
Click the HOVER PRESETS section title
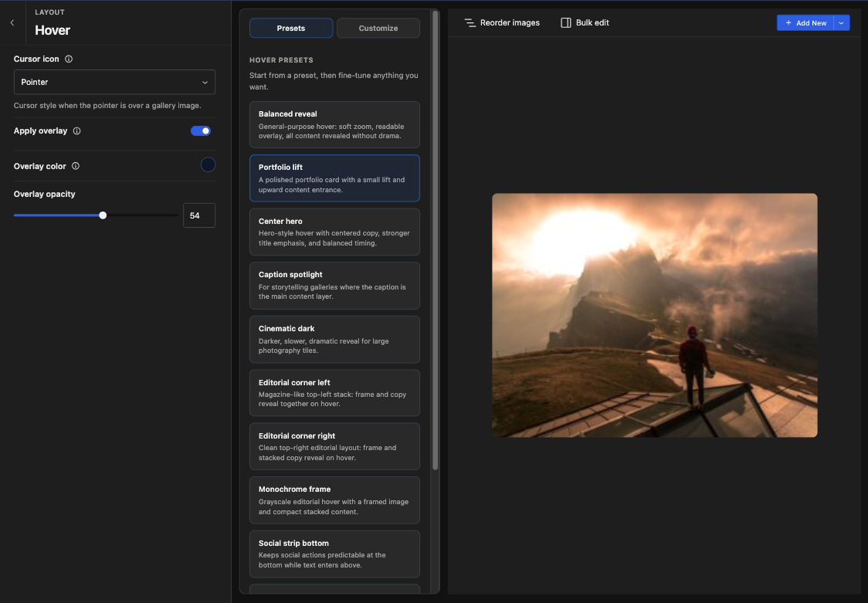tap(281, 59)
